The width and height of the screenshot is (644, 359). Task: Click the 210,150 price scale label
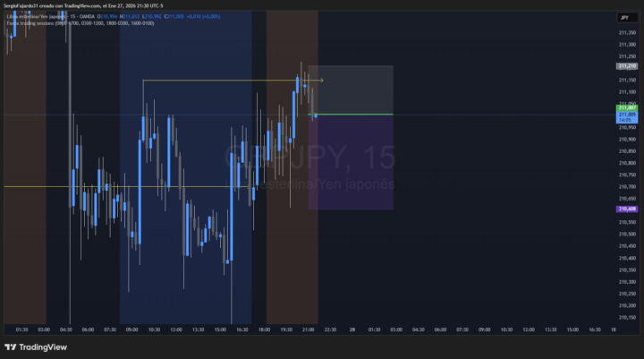pos(627,318)
